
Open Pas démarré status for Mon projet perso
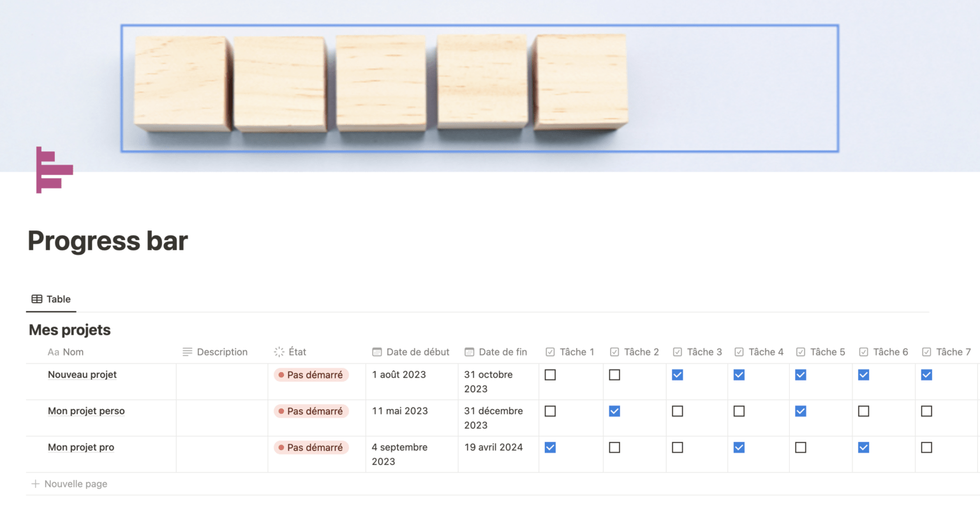[311, 411]
